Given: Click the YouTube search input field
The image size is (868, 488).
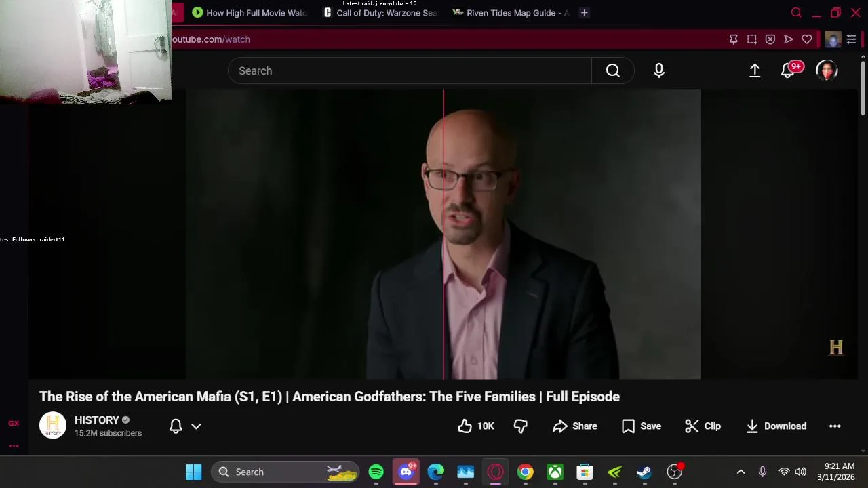Looking at the screenshot, I should pos(410,70).
